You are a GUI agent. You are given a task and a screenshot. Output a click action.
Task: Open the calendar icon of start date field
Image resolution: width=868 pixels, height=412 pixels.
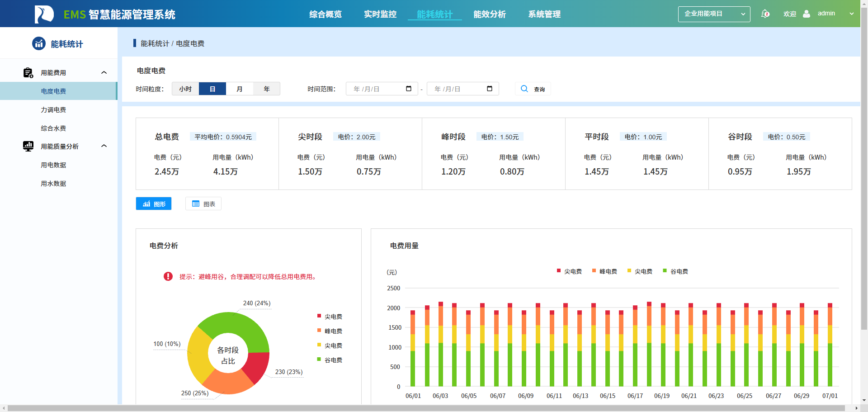coord(409,89)
